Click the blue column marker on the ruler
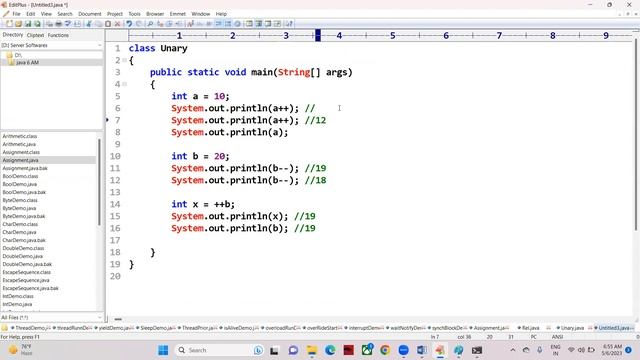 pos(318,36)
